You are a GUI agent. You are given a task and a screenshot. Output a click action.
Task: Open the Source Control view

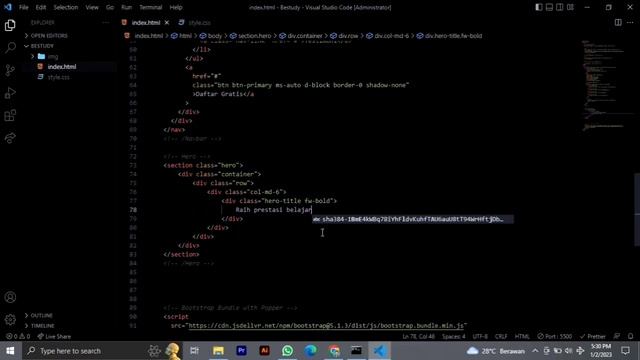10,70
